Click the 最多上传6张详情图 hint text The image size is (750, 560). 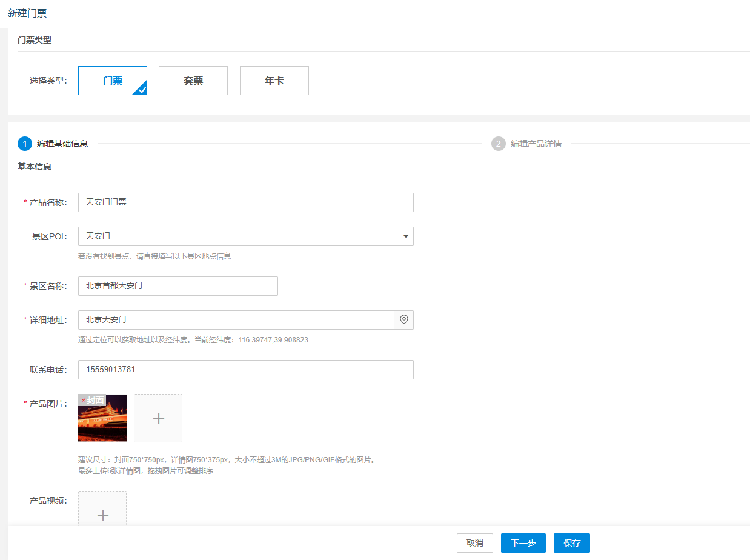145,471
